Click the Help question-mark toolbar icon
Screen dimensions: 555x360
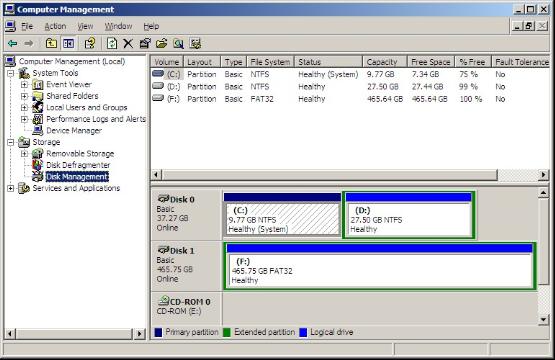click(90, 44)
